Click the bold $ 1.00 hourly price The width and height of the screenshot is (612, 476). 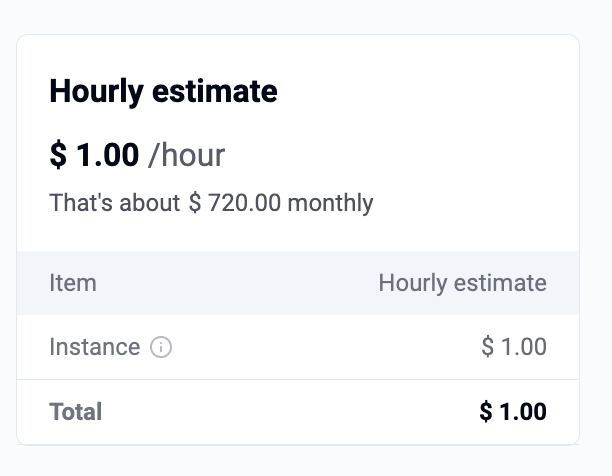[94, 155]
